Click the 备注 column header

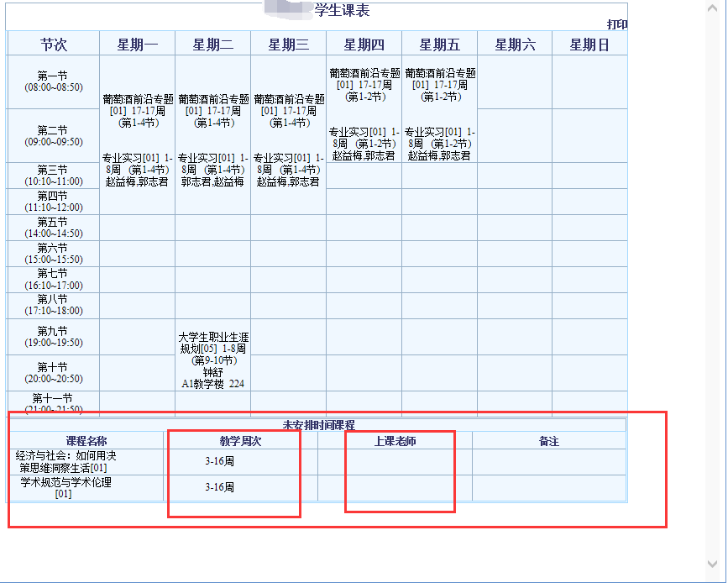(x=549, y=441)
